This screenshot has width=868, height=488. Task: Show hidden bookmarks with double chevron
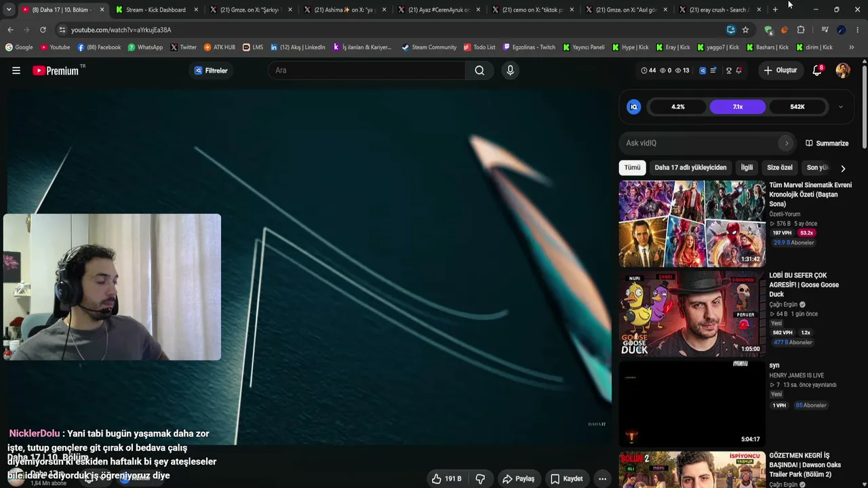click(852, 47)
